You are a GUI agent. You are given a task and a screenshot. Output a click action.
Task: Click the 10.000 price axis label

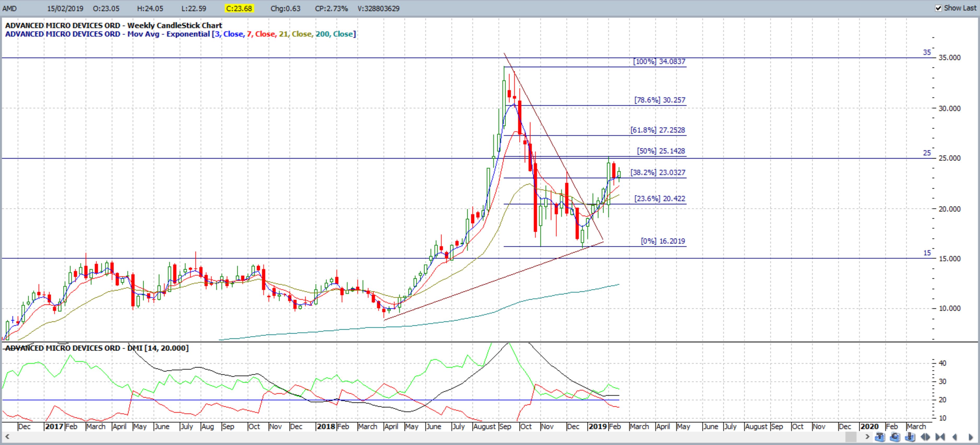pos(950,309)
